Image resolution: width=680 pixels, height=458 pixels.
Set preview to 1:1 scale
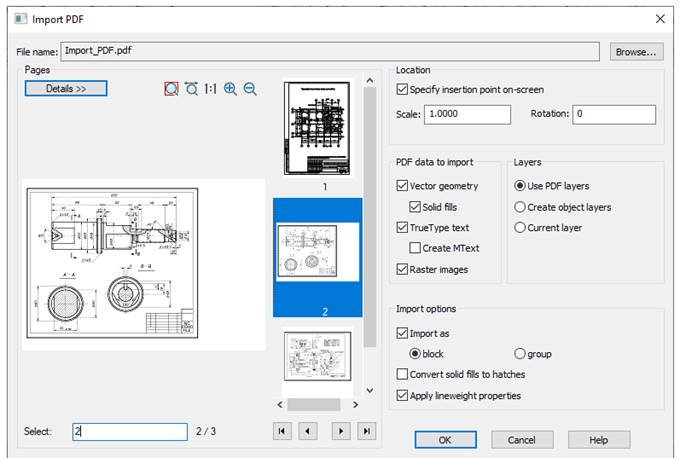point(210,88)
